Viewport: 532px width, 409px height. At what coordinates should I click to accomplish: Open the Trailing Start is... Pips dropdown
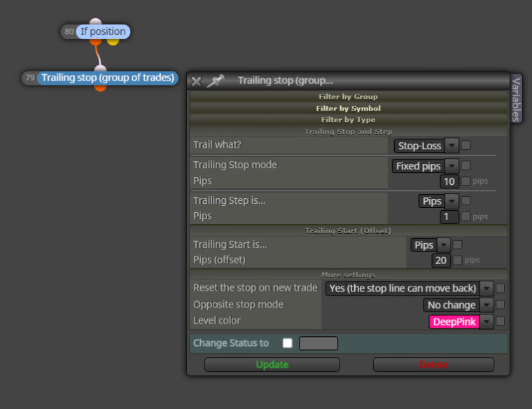pyautogui.click(x=430, y=244)
